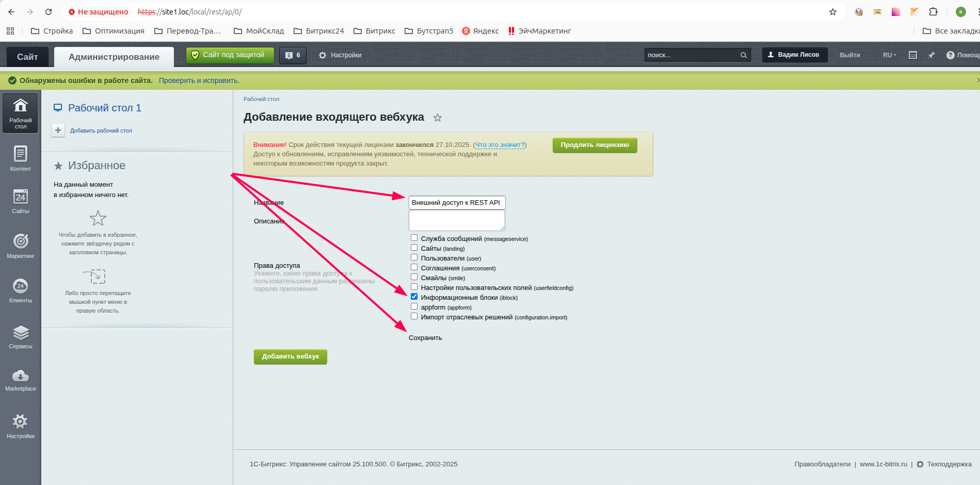Open the Сайты sidebar section

coord(21,201)
